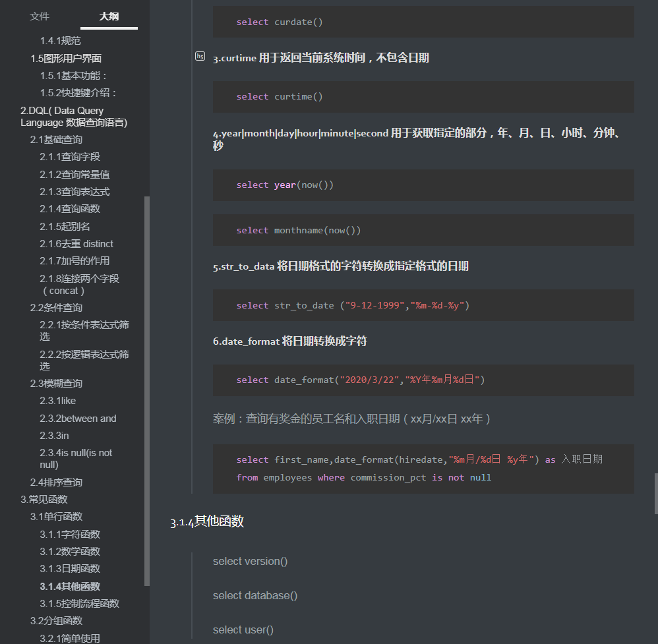The image size is (658, 644).
Task: Select outline 2.3.1like
Action: click(x=58, y=401)
